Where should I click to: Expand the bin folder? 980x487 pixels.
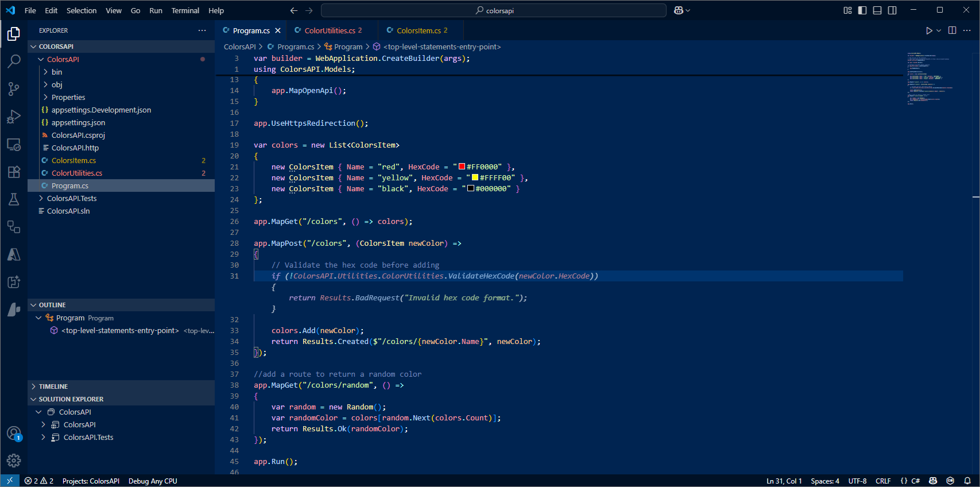(56, 72)
